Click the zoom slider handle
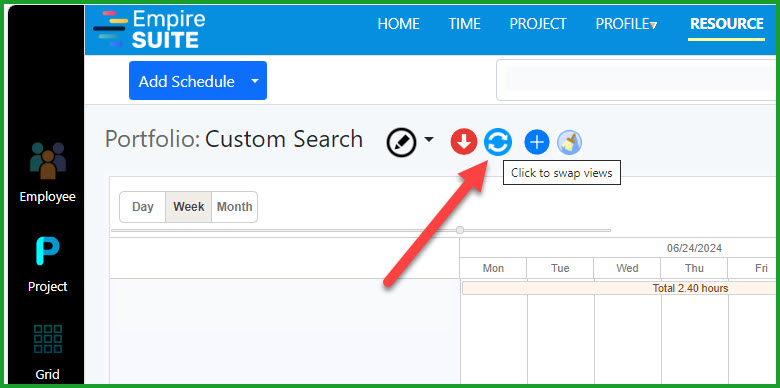The width and height of the screenshot is (780, 388). pos(460,230)
